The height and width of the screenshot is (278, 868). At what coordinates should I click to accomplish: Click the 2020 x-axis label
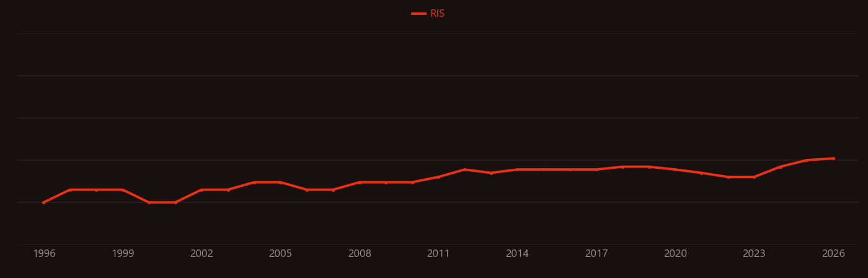click(x=675, y=254)
